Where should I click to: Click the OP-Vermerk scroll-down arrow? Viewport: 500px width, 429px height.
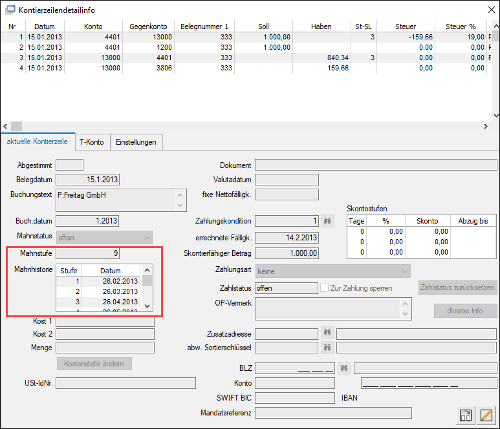(405, 314)
